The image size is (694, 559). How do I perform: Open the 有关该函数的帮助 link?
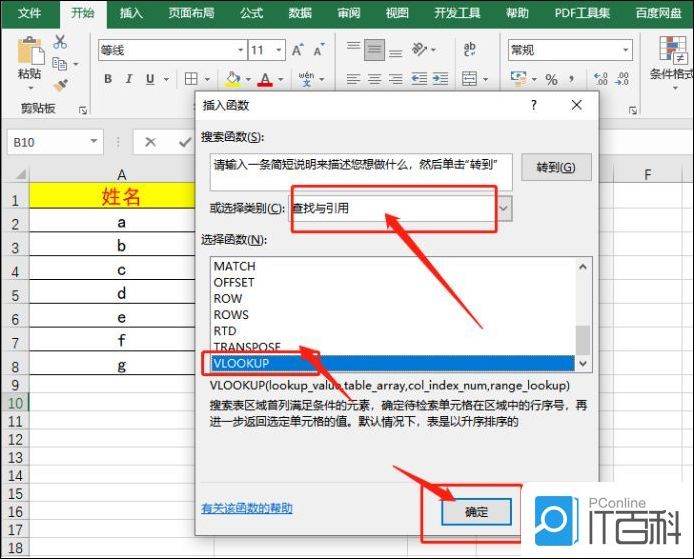[x=247, y=508]
